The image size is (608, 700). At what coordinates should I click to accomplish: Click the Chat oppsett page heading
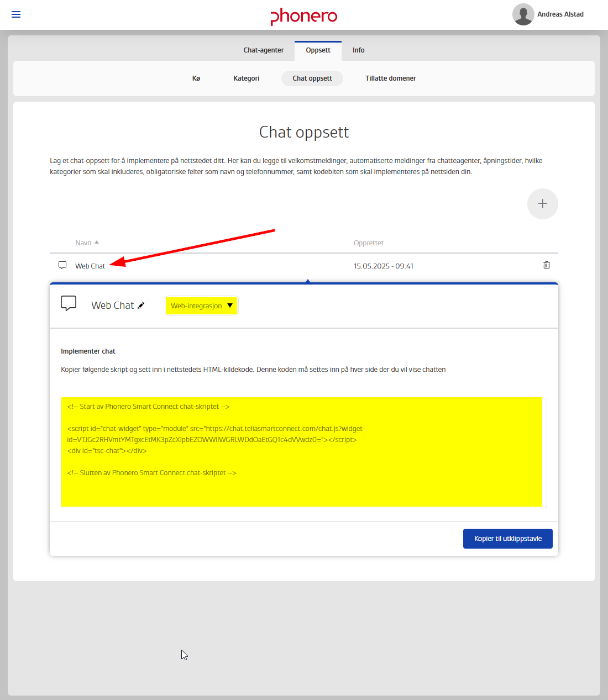click(304, 133)
